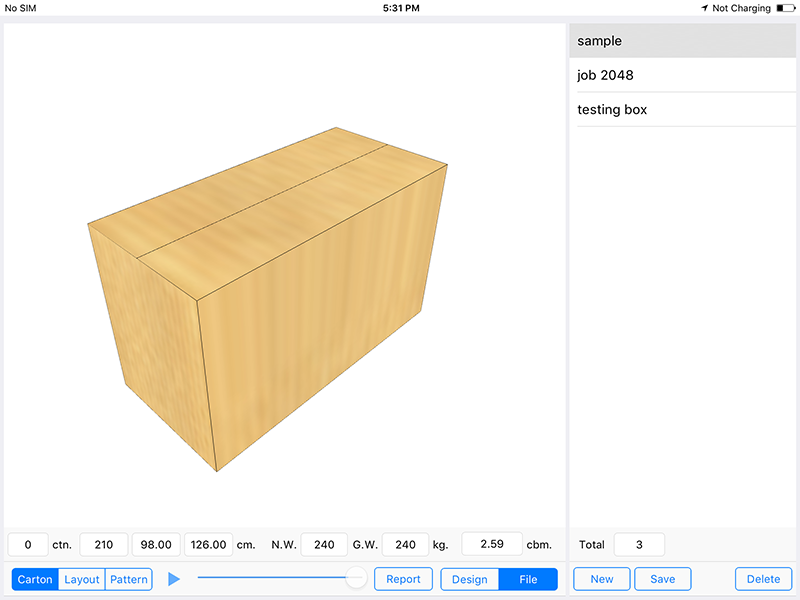Select the File panel segment
The image size is (800, 600).
click(x=528, y=579)
